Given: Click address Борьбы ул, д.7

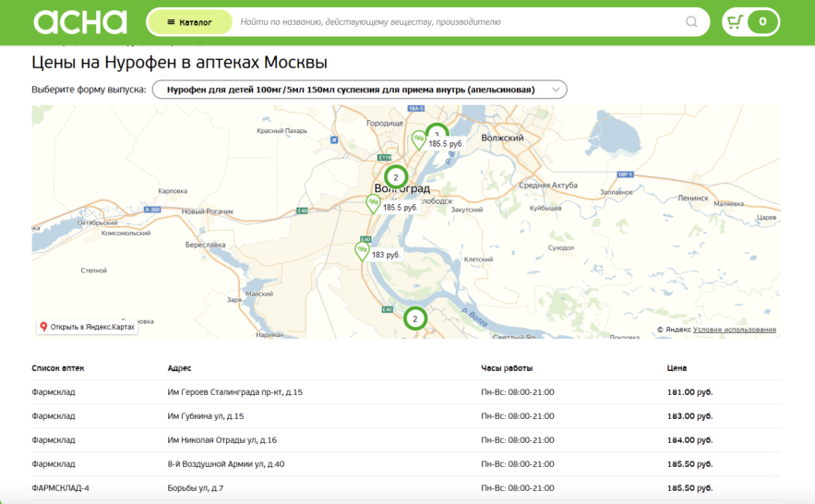Looking at the screenshot, I should tap(196, 488).
